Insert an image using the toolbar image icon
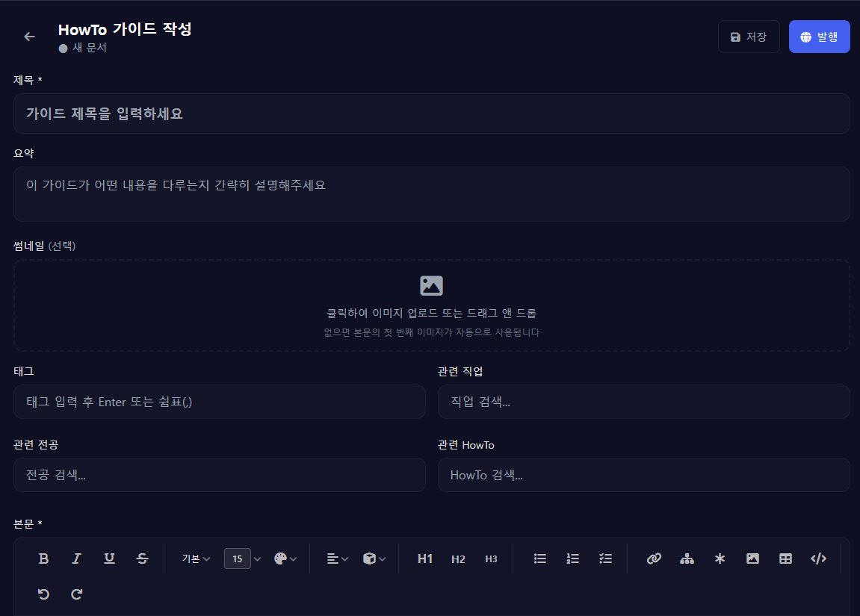This screenshot has height=616, width=860. click(x=752, y=559)
